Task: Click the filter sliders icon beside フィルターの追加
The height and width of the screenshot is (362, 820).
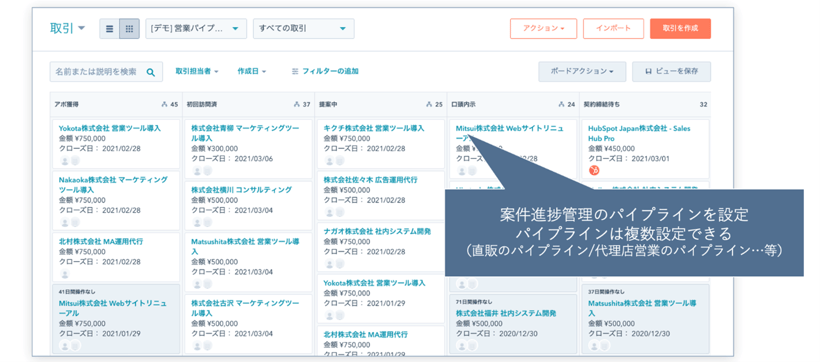Action: point(295,71)
